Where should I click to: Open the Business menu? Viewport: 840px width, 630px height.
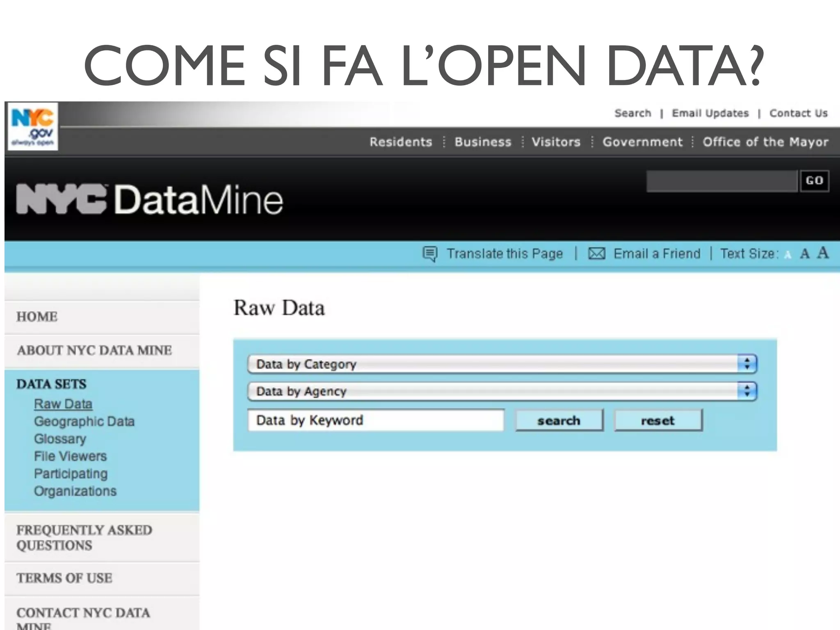pyautogui.click(x=483, y=142)
